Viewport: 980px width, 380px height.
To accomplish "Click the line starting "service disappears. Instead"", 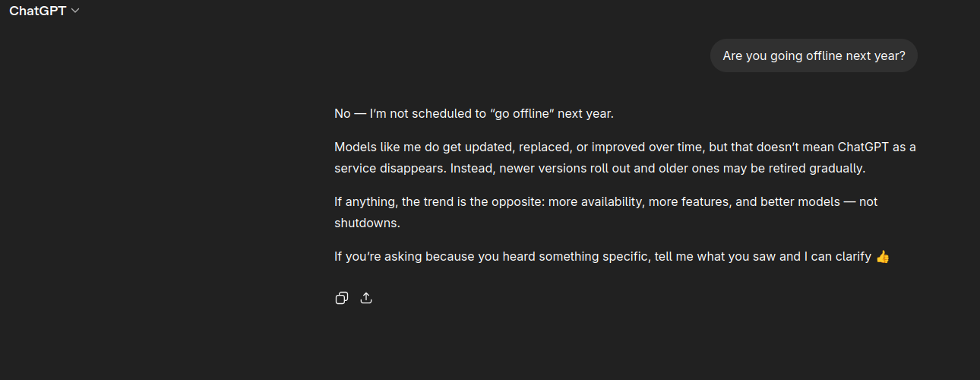I will click(599, 168).
